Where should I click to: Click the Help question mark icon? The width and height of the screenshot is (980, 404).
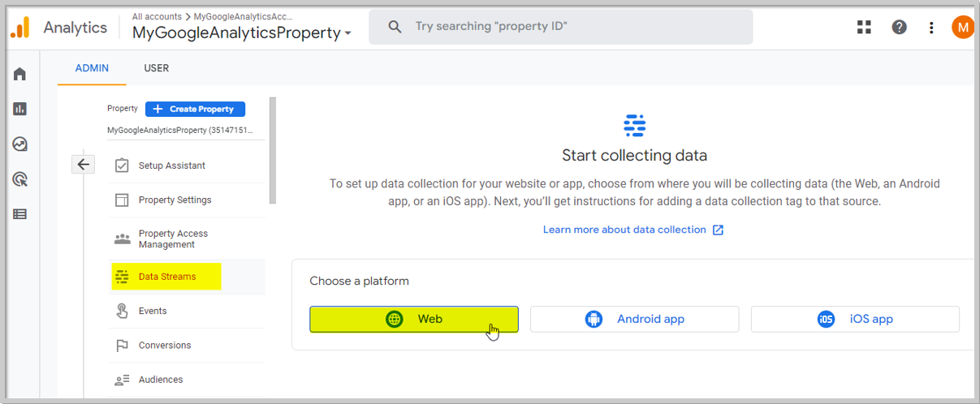coord(899,27)
